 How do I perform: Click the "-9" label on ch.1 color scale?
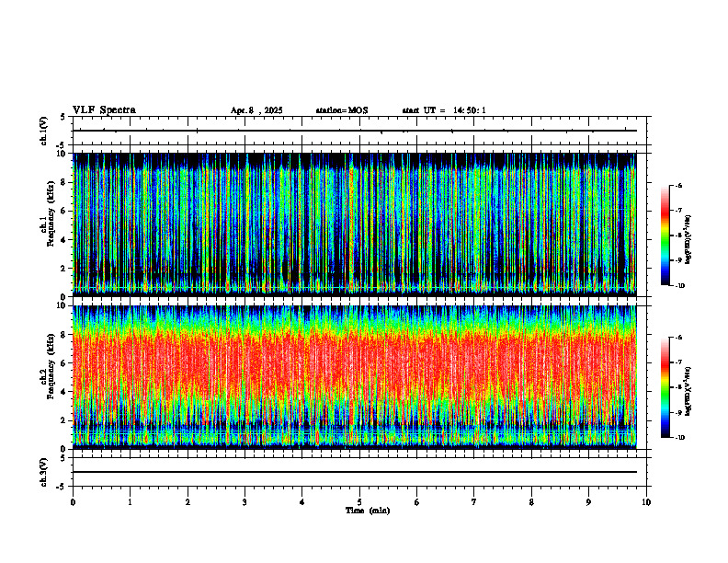pyautogui.click(x=679, y=260)
